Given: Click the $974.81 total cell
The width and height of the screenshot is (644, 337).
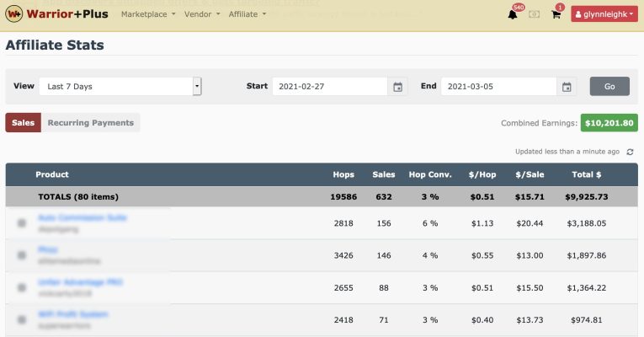Looking at the screenshot, I should 587,320.
